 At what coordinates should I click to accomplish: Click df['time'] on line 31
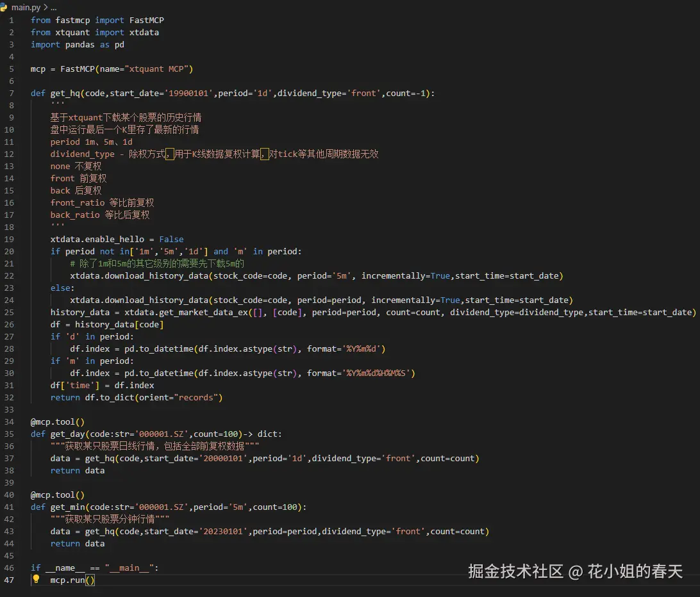[74, 385]
